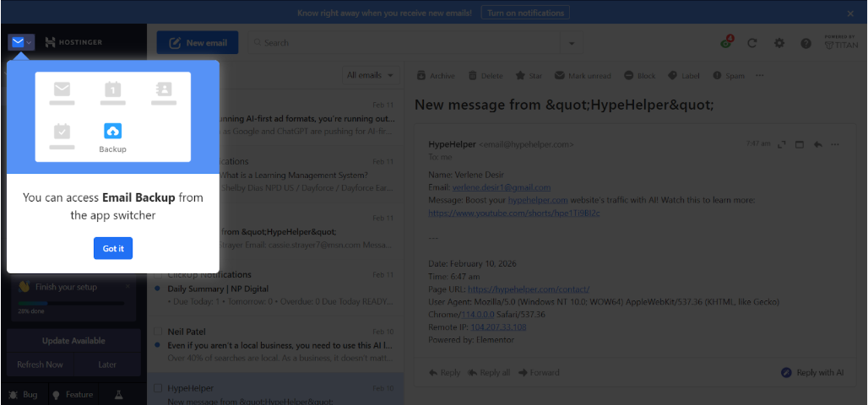
Task: Mark the message as unread
Action: tap(583, 76)
